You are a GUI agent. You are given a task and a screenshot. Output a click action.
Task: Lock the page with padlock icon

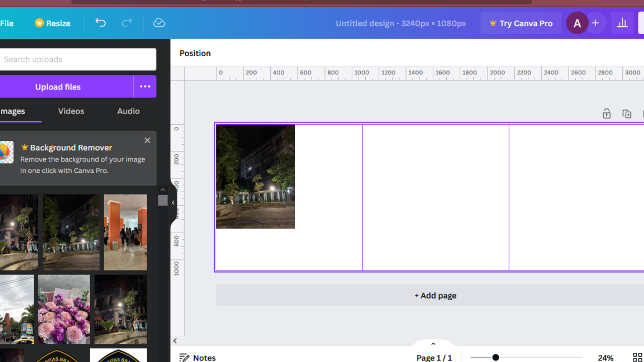pyautogui.click(x=607, y=114)
